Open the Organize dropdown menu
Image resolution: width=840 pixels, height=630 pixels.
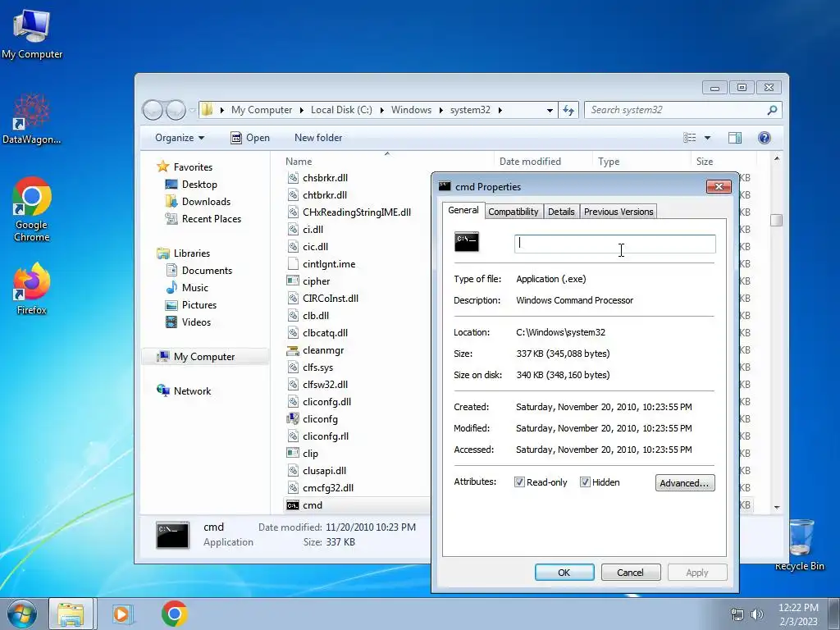(x=180, y=138)
